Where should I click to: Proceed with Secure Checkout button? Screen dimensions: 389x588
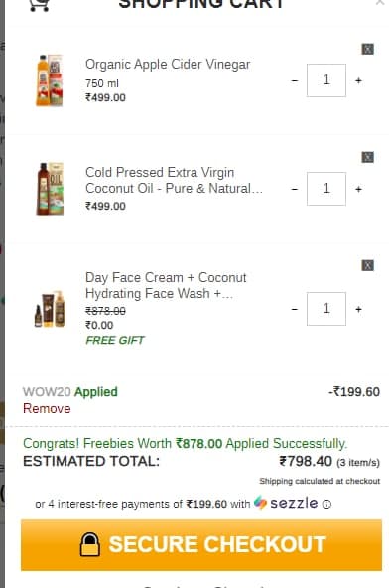pos(201,545)
